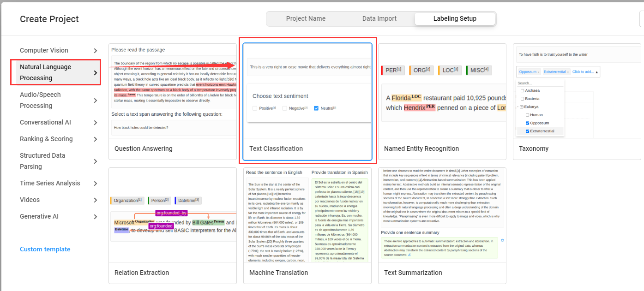The image size is (644, 291).
Task: Uncheck the Oppossum taxonomy checkbox
Action: (527, 123)
